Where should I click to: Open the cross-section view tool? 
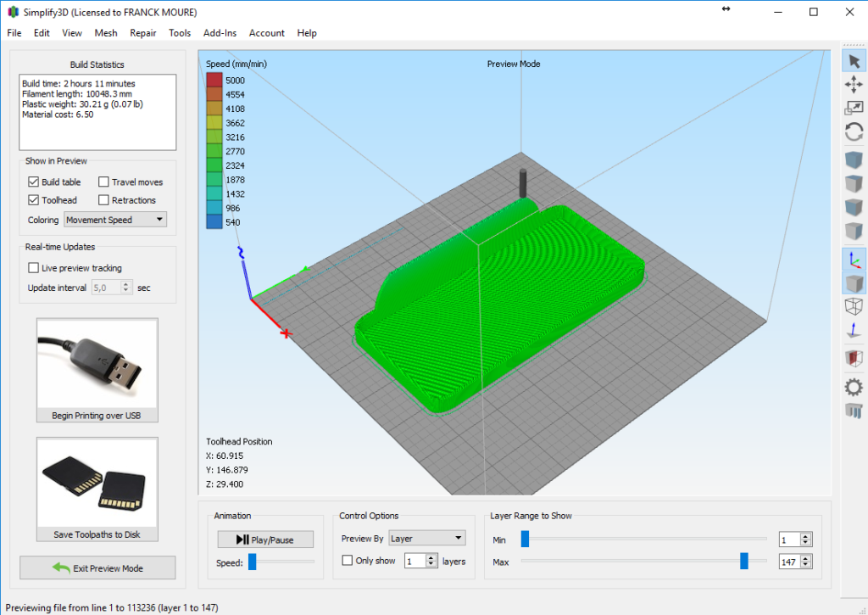(854, 357)
